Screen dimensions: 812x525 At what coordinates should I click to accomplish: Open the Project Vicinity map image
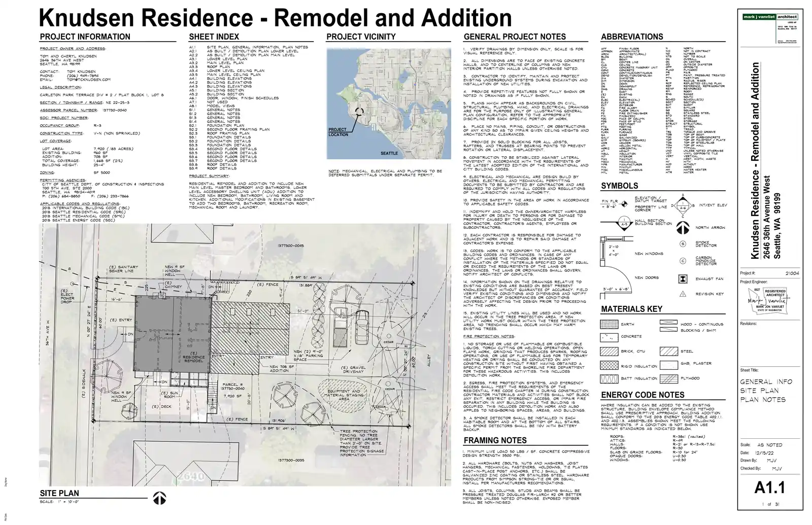pyautogui.click(x=388, y=103)
